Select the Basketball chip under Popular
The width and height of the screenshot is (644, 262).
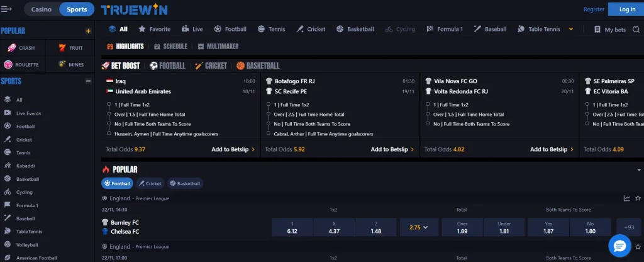click(x=185, y=183)
